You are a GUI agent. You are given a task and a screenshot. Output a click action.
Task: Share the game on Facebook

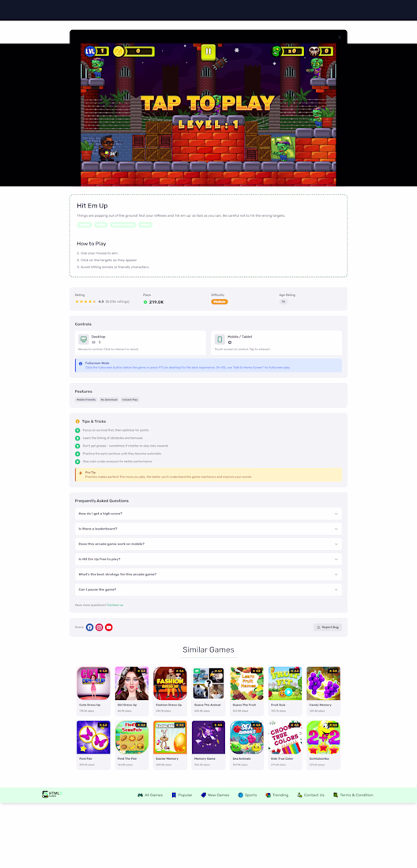[90, 627]
